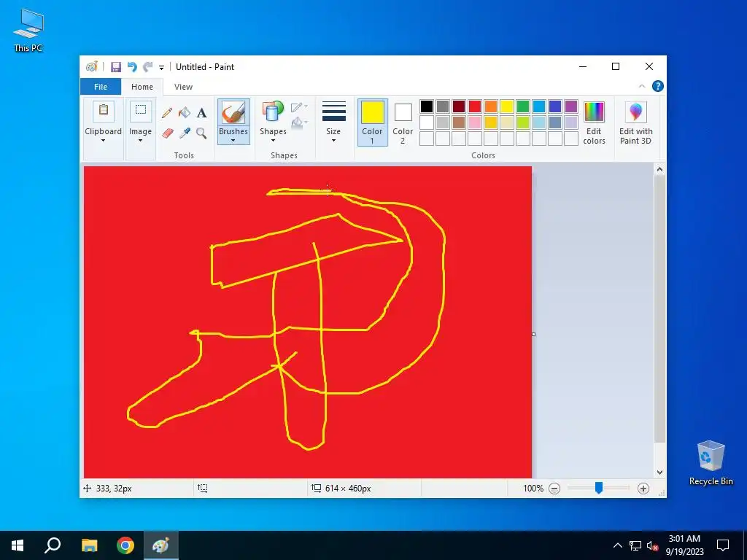Select the Pencil tool
Screen dimensions: 747x560
(x=167, y=113)
